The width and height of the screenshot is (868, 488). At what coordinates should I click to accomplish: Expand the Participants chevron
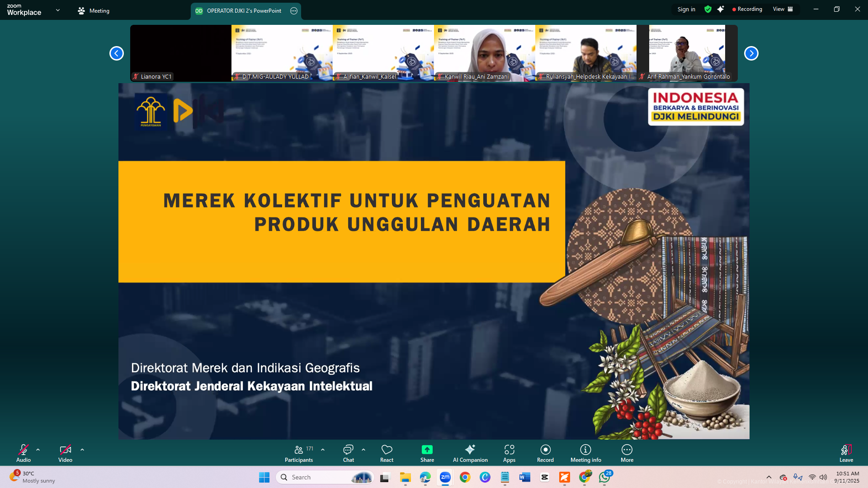coord(323,450)
